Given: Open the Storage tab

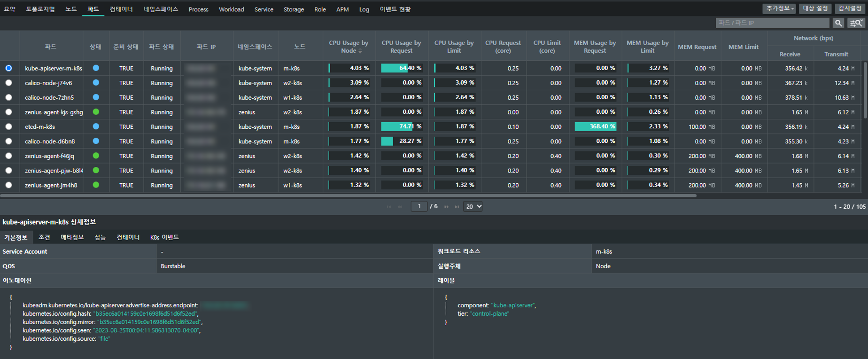Looking at the screenshot, I should [294, 9].
